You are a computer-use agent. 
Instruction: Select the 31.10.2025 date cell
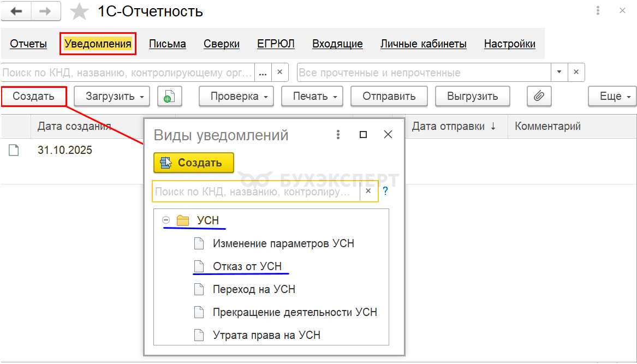pos(65,150)
